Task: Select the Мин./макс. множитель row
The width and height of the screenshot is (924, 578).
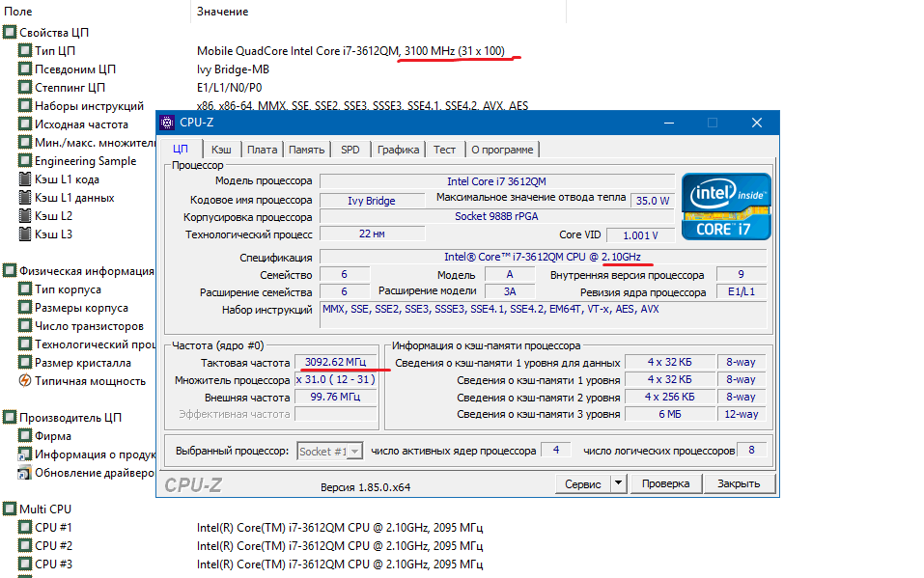Action: coord(87,142)
